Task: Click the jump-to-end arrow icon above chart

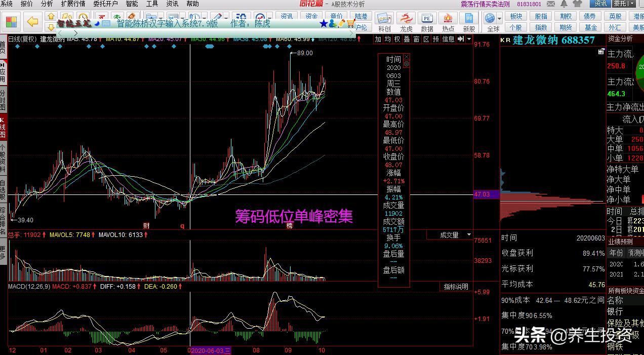Action: point(461,39)
